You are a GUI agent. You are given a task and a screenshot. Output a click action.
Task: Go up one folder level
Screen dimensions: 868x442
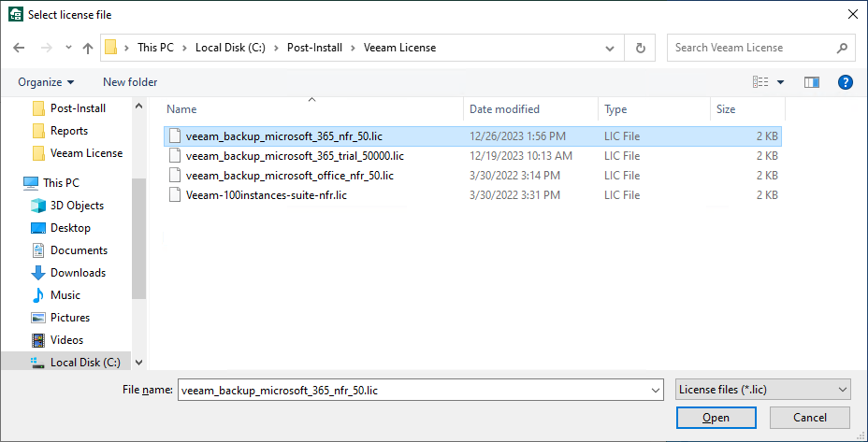[88, 49]
